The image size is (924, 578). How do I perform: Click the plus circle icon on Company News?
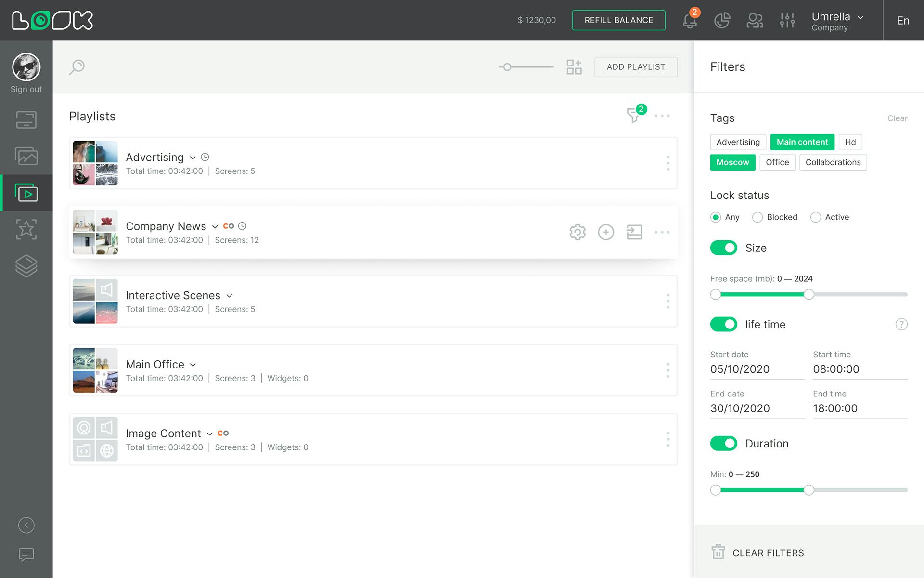(x=606, y=232)
